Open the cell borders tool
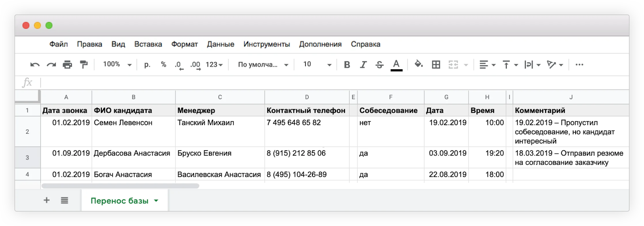Screen dimensions: 644x226 click(436, 64)
